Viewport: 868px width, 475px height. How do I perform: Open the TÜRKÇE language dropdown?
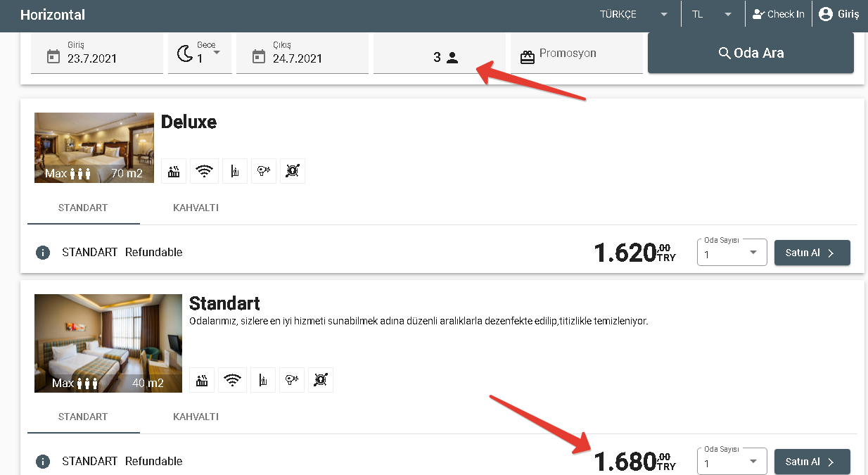pos(633,14)
